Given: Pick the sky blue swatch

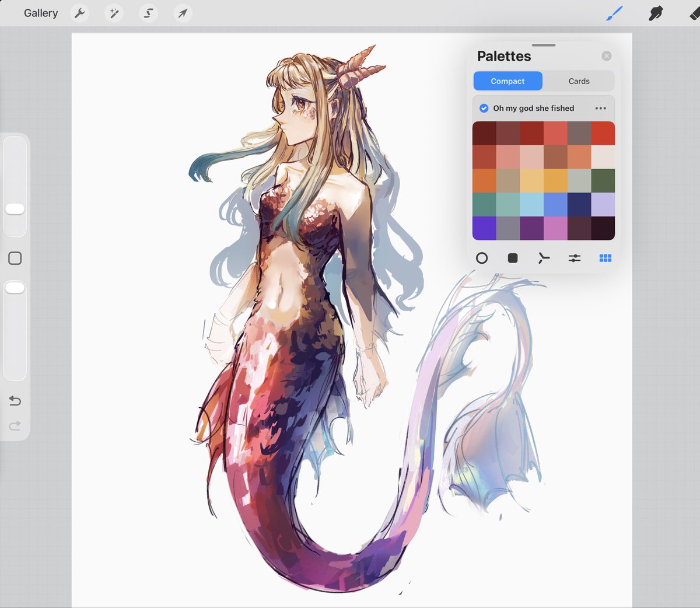Looking at the screenshot, I should tap(531, 205).
